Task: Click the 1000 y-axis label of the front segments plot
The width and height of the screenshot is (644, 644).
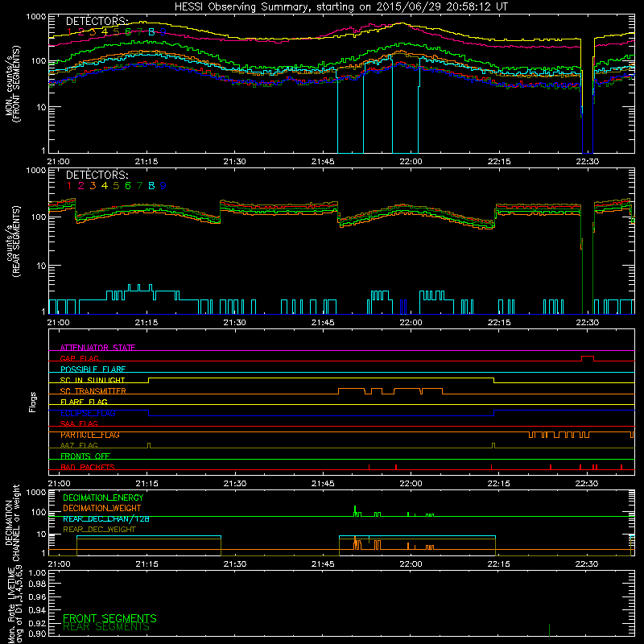Action: coord(35,17)
